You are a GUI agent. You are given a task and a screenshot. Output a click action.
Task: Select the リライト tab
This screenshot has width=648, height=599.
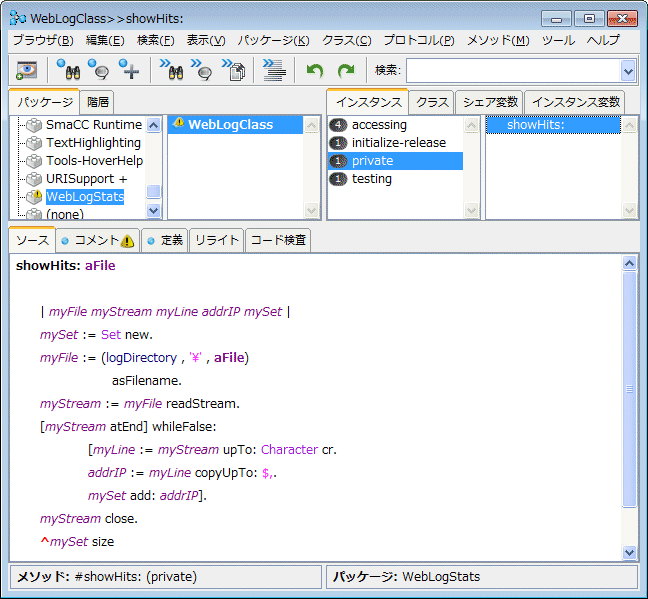pos(217,240)
